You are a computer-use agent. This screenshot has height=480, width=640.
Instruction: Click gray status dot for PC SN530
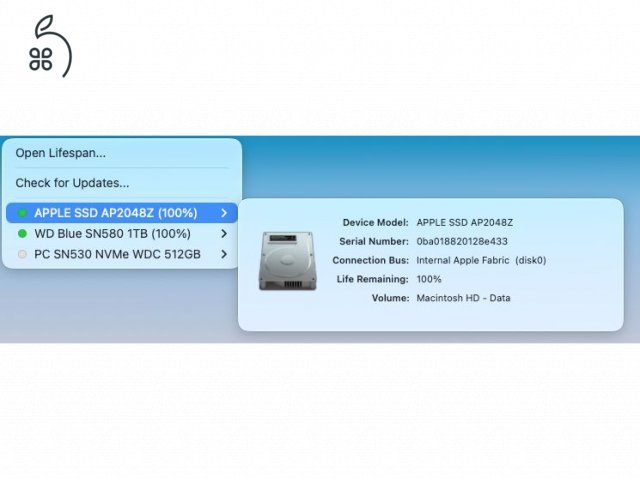(x=22, y=254)
